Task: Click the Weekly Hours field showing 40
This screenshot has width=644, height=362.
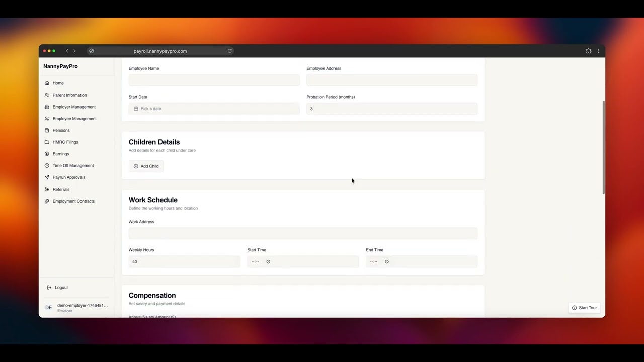Action: click(x=184, y=261)
